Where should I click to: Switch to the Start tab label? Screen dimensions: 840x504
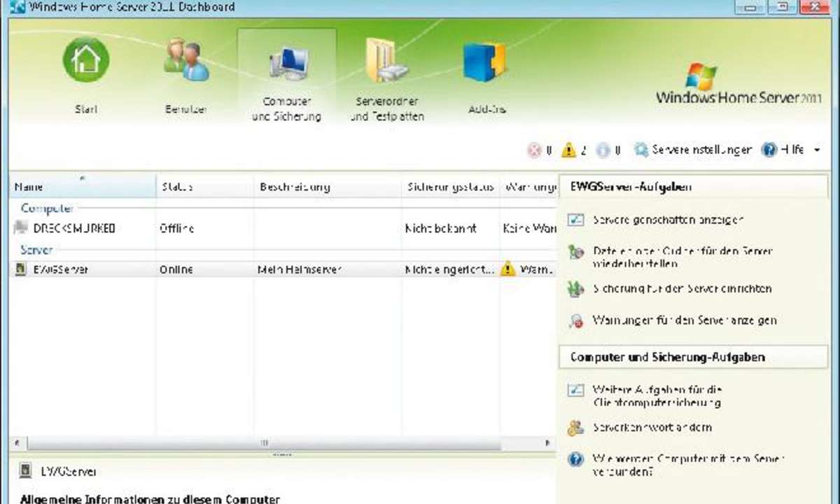[86, 109]
